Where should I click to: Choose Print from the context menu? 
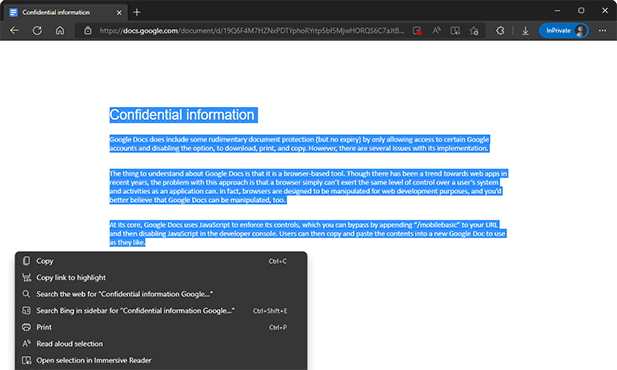click(161, 327)
